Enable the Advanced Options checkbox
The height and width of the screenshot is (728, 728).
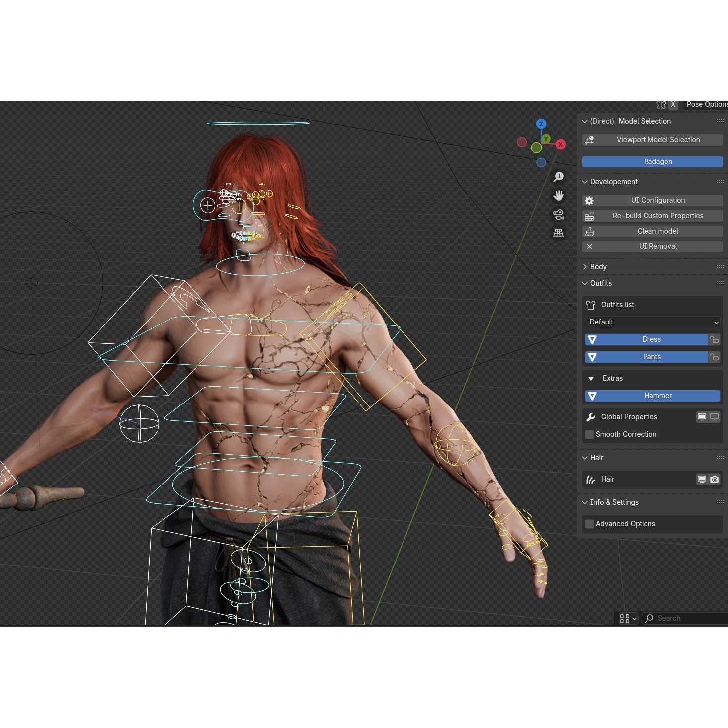pos(590,524)
